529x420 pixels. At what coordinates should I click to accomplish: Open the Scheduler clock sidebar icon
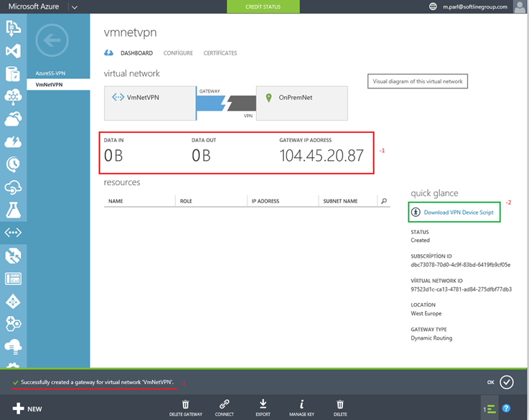pos(13,164)
